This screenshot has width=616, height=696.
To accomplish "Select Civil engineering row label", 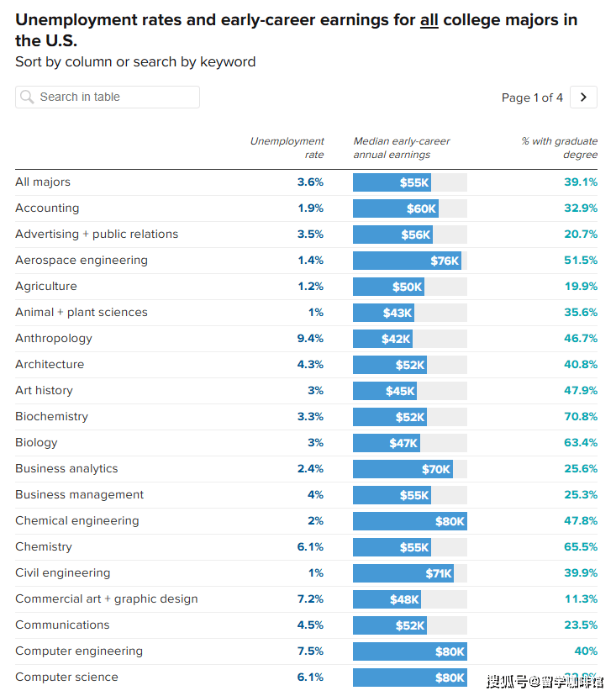I will click(x=62, y=573).
